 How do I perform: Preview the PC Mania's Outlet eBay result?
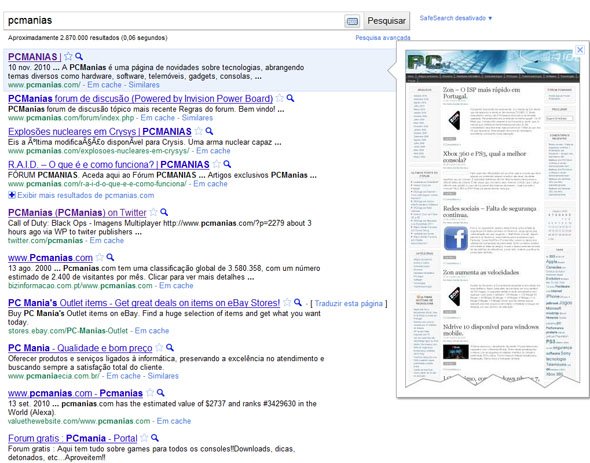[x=298, y=302]
